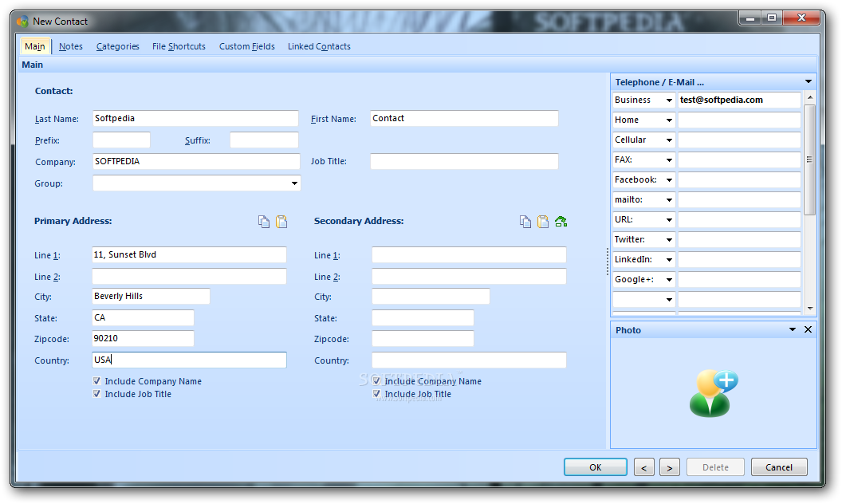Click the First Name field
The height and width of the screenshot is (504, 842).
tap(464, 118)
